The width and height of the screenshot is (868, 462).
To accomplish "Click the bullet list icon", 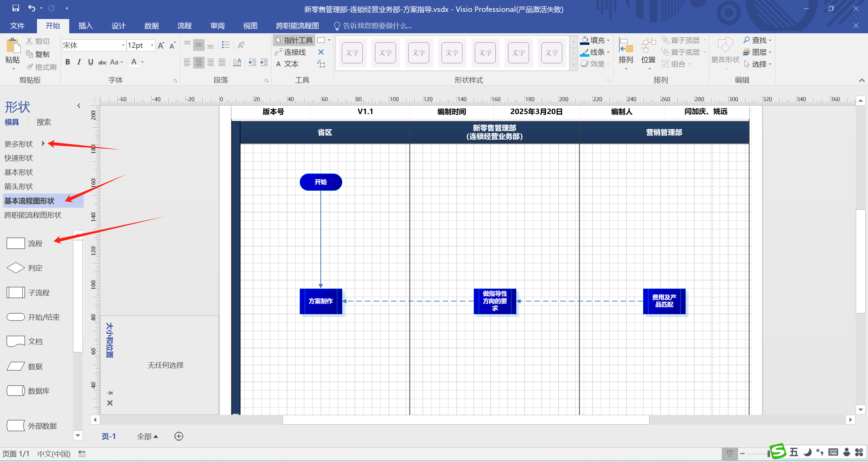I will tap(225, 45).
